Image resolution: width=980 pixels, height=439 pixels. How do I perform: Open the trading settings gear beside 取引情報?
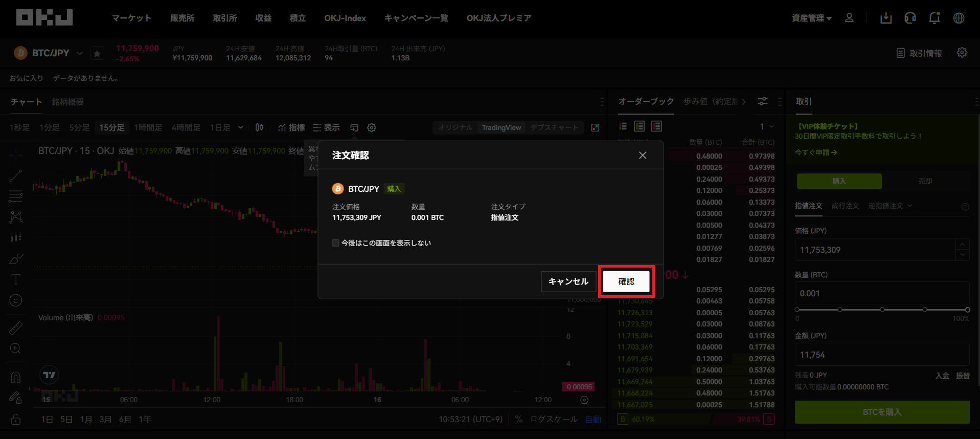pos(962,53)
